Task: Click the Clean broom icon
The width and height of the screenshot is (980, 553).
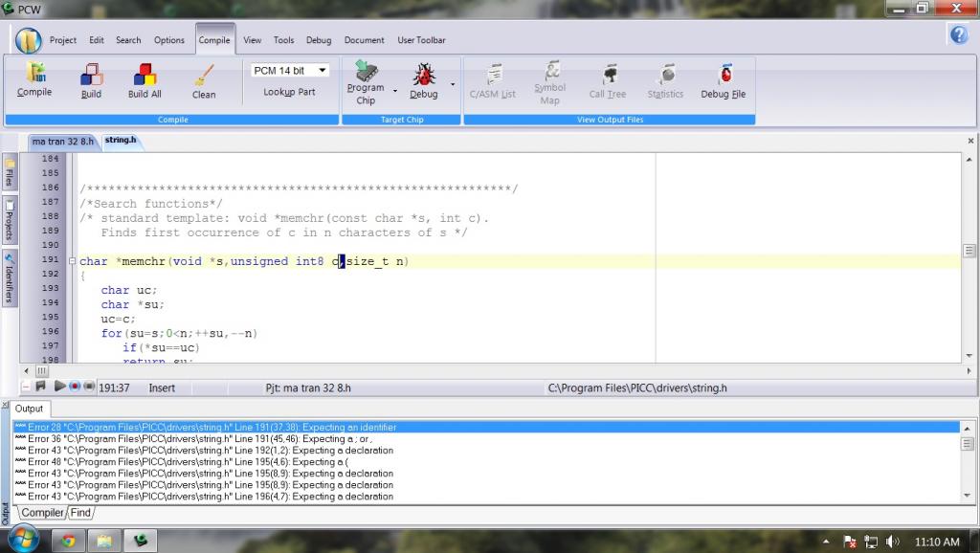Action: click(204, 80)
